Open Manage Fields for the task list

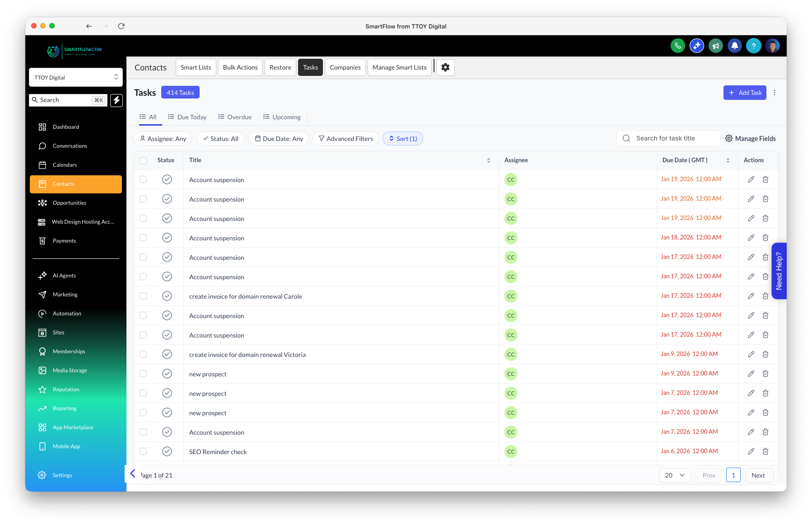(x=750, y=138)
